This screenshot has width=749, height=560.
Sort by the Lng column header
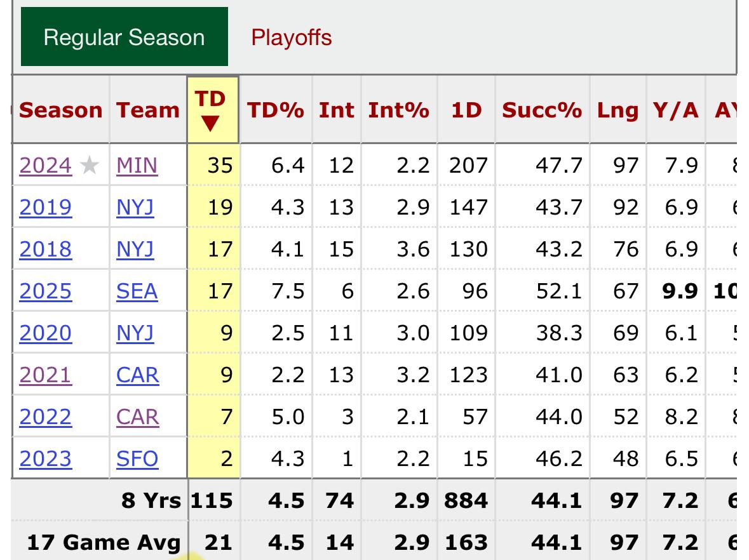click(x=617, y=110)
